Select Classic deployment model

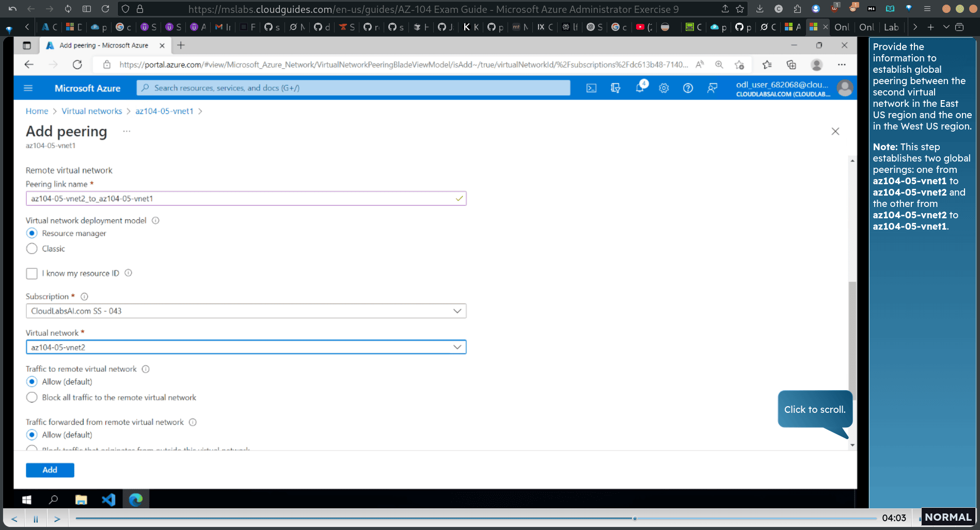[x=32, y=249]
